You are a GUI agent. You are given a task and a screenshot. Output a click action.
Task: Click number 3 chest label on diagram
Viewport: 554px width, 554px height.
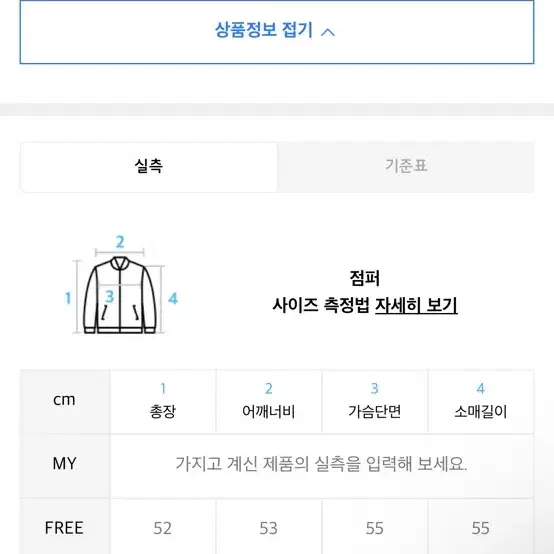(110, 296)
